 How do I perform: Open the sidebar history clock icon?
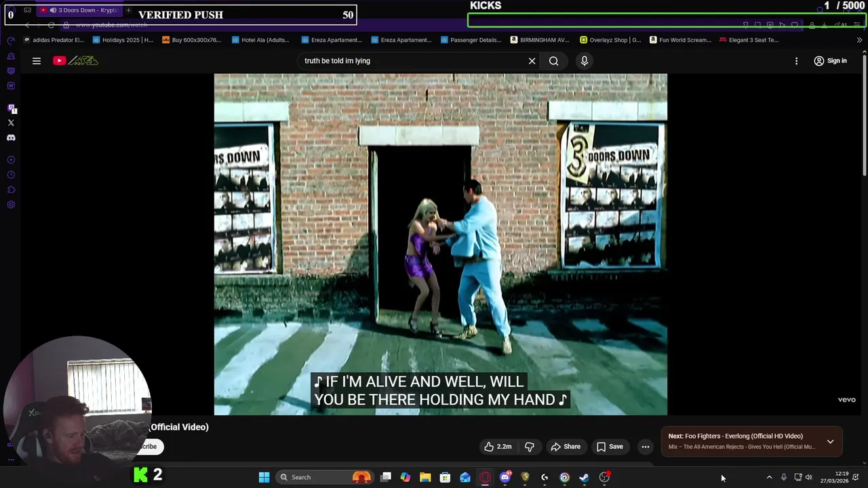tap(11, 175)
